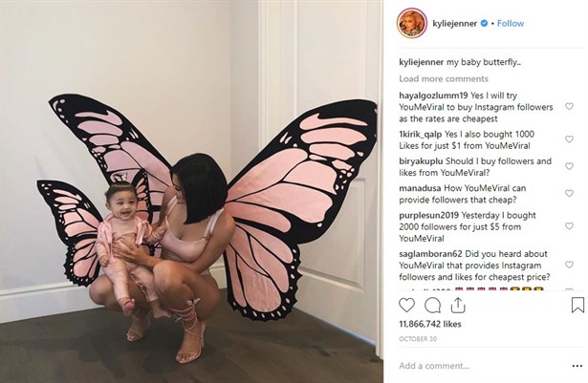Expand Load more comments
The image size is (588, 383).
coord(444,78)
